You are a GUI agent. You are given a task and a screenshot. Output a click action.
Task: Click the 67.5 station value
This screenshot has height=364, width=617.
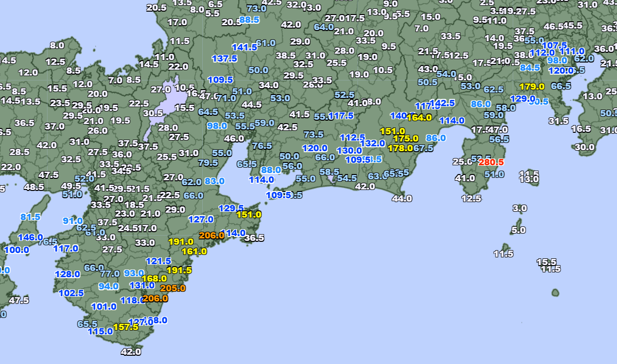pos(423,148)
